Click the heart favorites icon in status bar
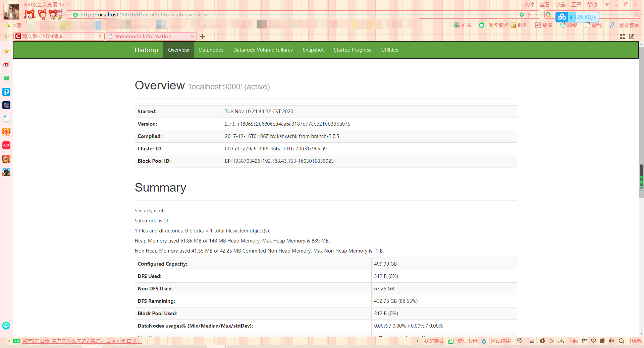644x348 pixels. coord(593,341)
